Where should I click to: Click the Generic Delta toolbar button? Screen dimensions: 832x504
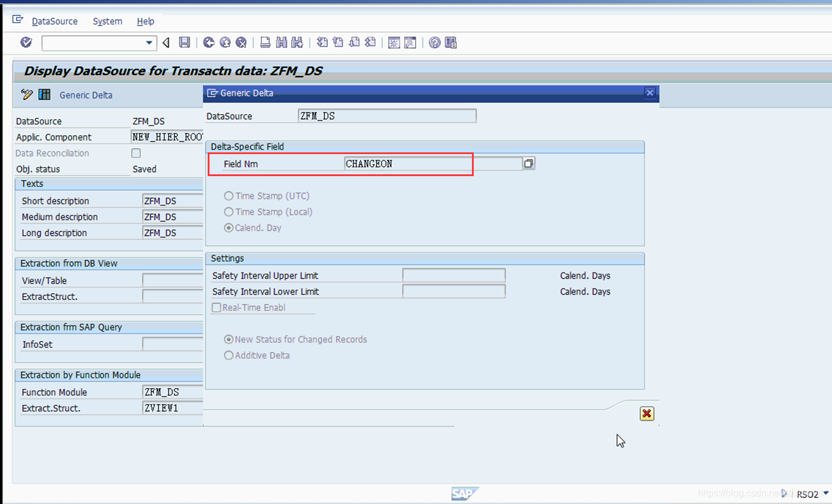tap(86, 95)
